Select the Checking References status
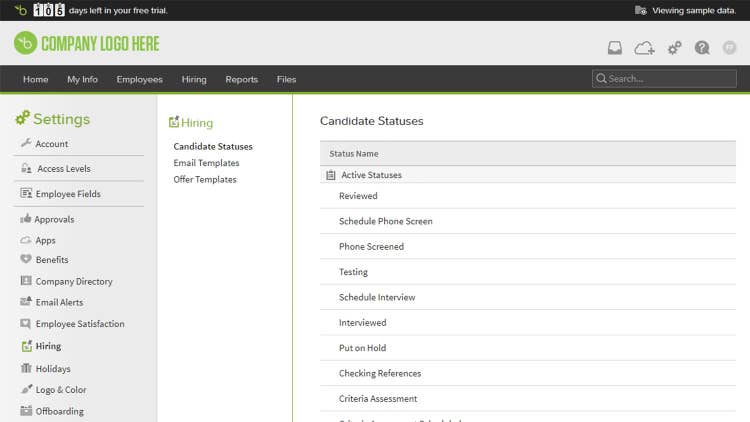The width and height of the screenshot is (750, 422). click(x=528, y=373)
